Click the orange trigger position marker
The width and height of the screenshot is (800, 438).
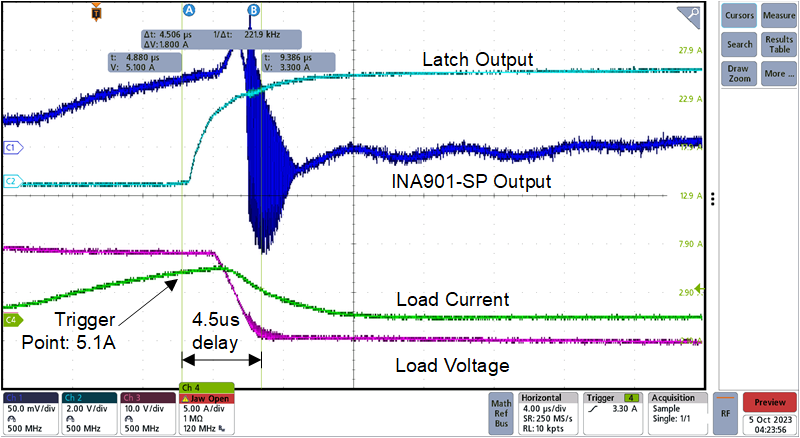(95, 12)
